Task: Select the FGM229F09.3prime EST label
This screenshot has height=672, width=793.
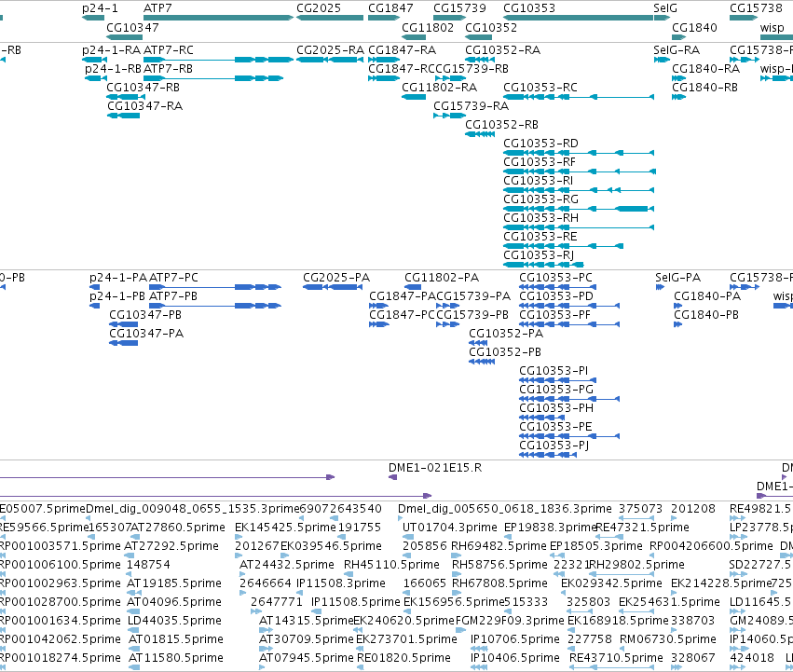Action: tap(510, 621)
